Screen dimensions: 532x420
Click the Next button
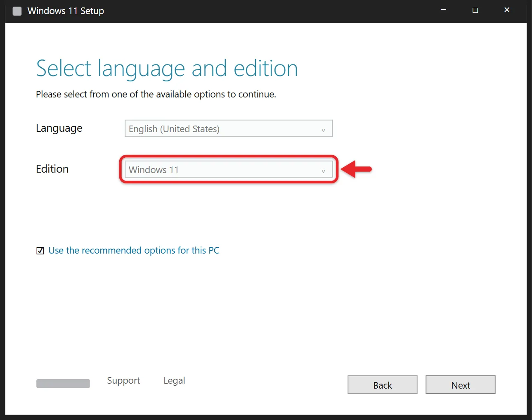coord(461,385)
